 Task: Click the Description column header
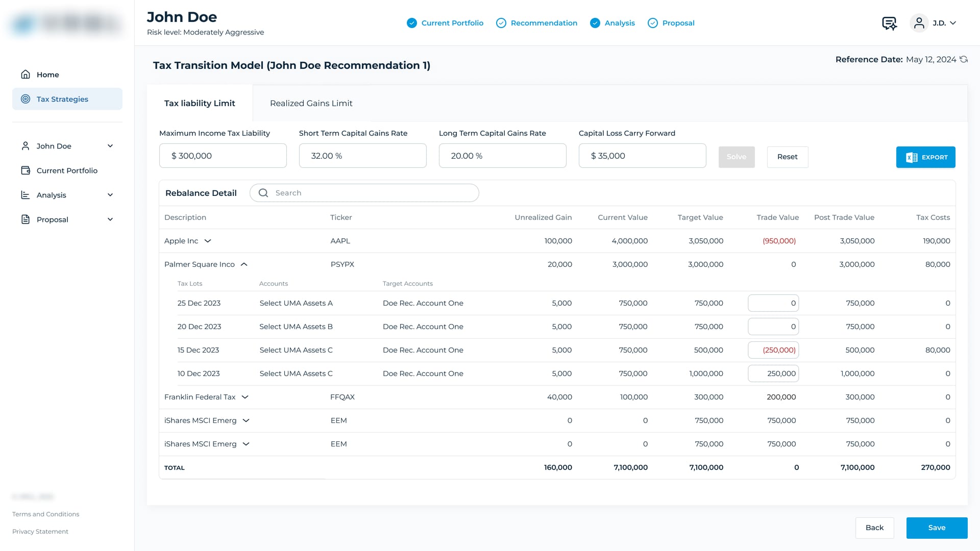[x=185, y=217]
